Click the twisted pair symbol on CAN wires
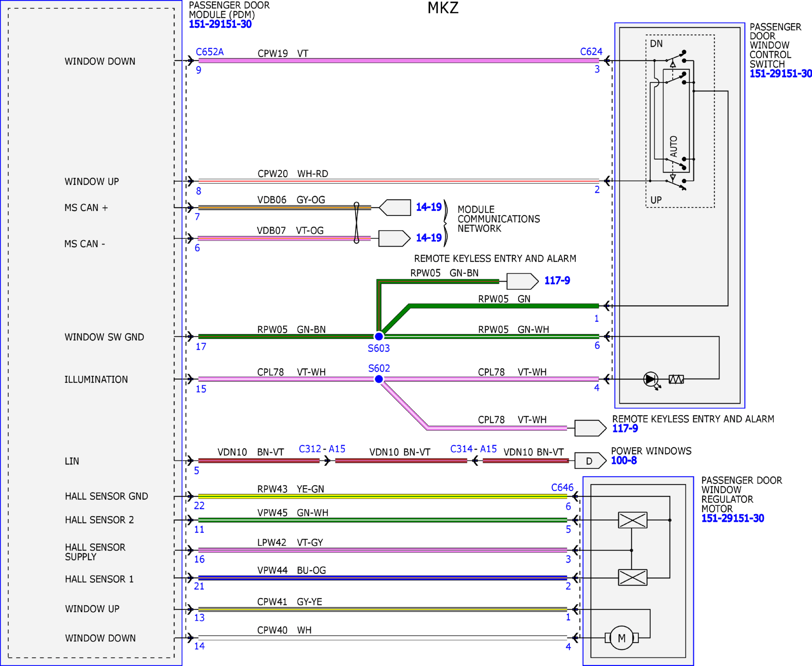 point(357,223)
